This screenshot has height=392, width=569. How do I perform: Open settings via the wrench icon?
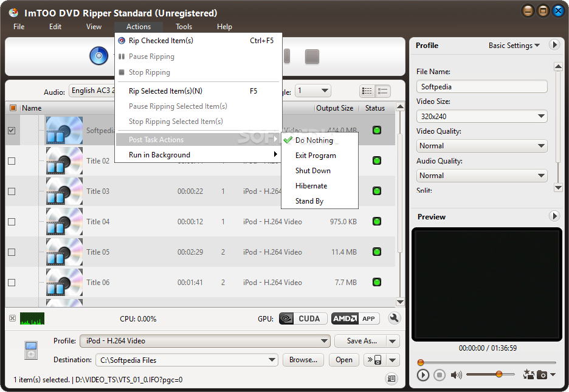click(394, 318)
